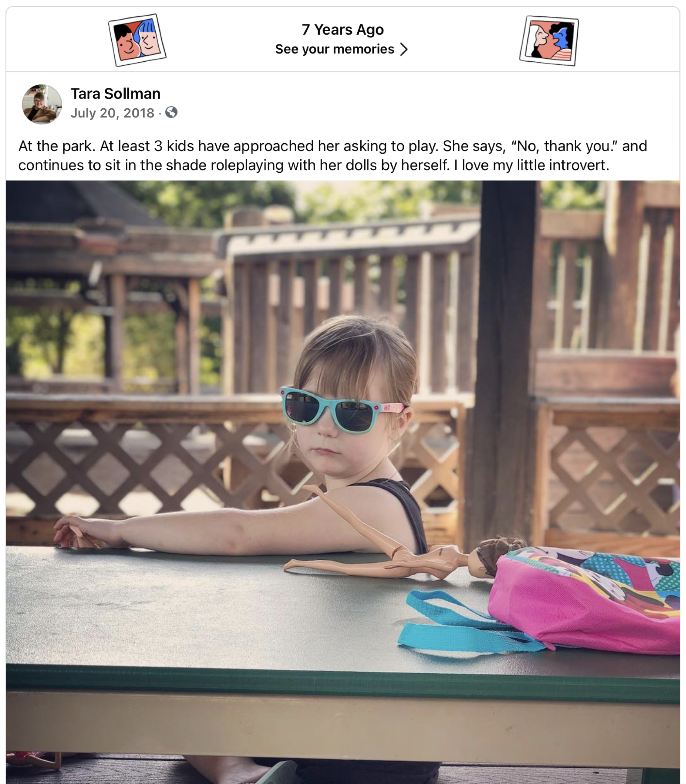Click the teal sunglasses in the photo
The height and width of the screenshot is (784, 686).
tap(342, 410)
